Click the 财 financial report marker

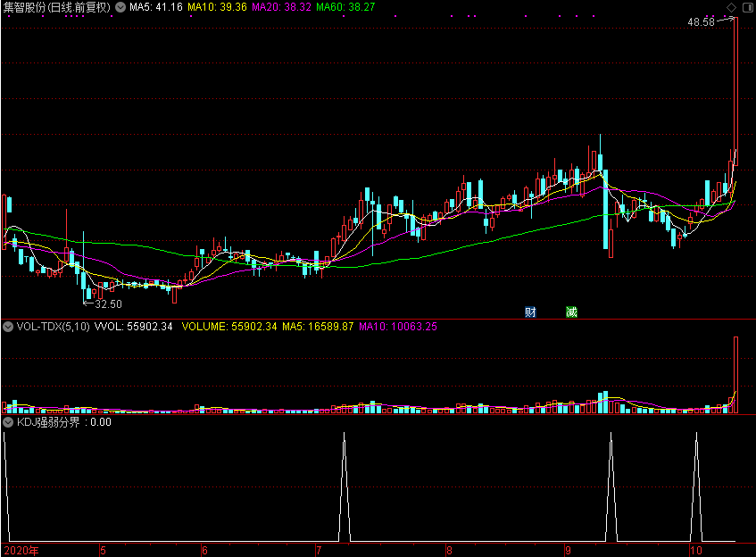pos(530,312)
